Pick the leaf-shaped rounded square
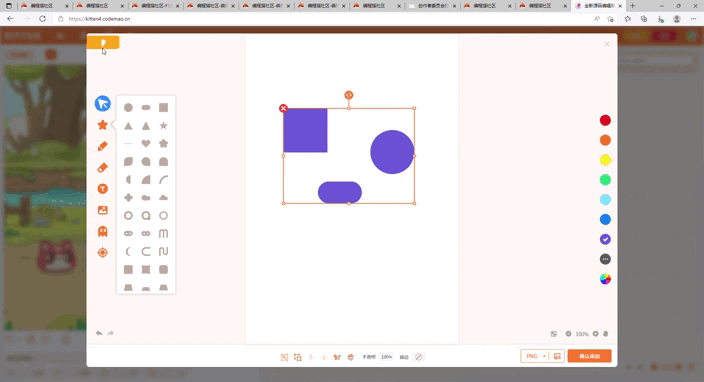 click(128, 162)
